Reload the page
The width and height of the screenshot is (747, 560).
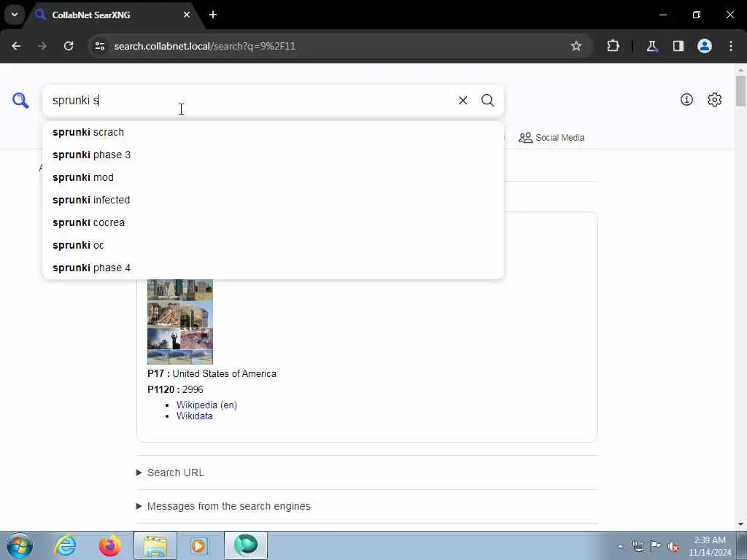(x=69, y=46)
